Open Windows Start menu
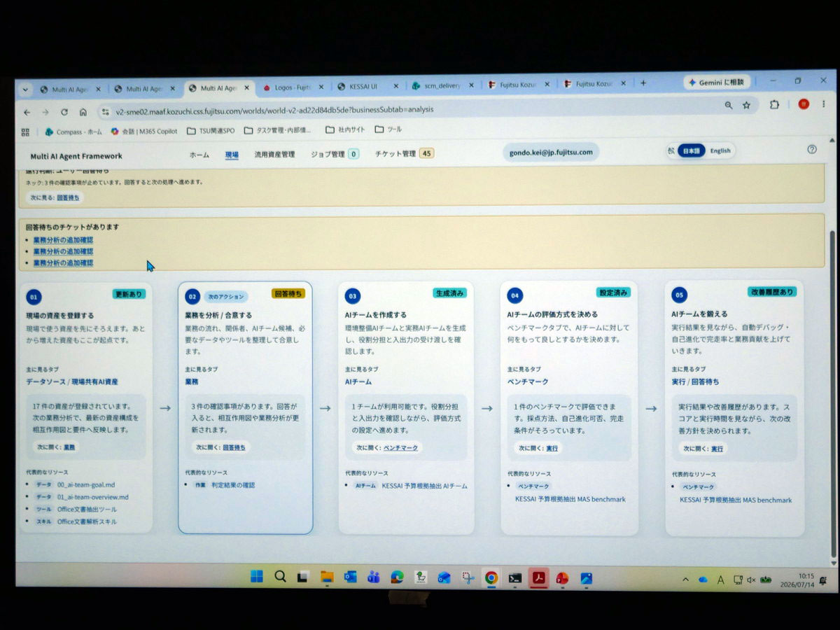The image size is (840, 630). coord(257,577)
